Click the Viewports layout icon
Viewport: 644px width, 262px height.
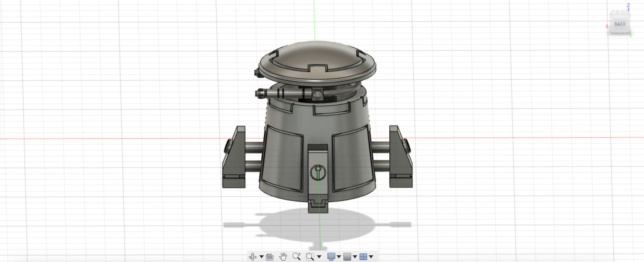click(363, 257)
